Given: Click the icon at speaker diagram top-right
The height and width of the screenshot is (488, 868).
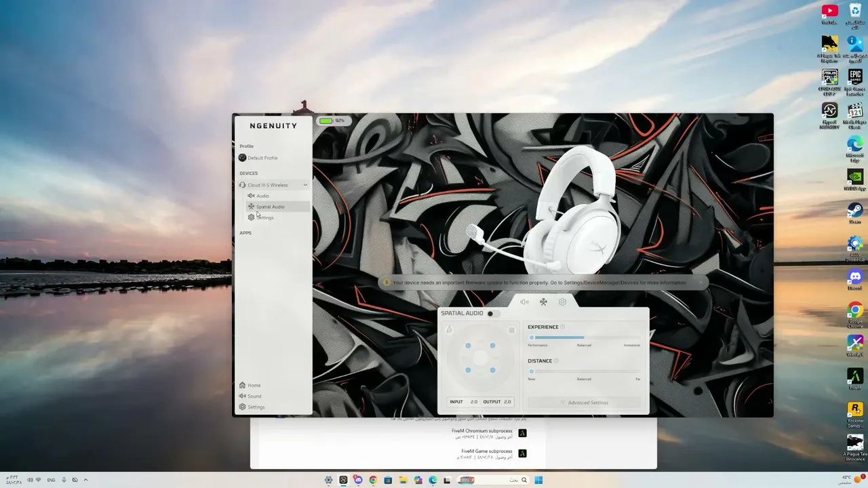Looking at the screenshot, I should 512,330.
